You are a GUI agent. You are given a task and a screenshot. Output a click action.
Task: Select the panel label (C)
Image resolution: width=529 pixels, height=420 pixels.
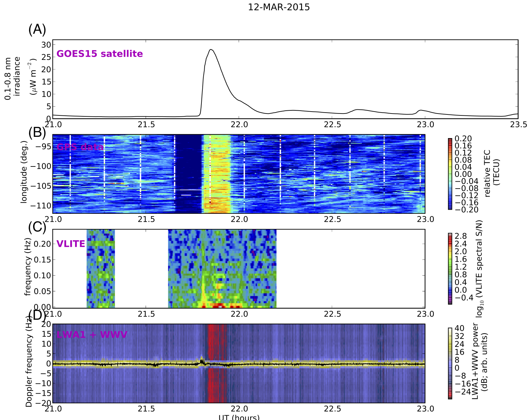pos(37,227)
